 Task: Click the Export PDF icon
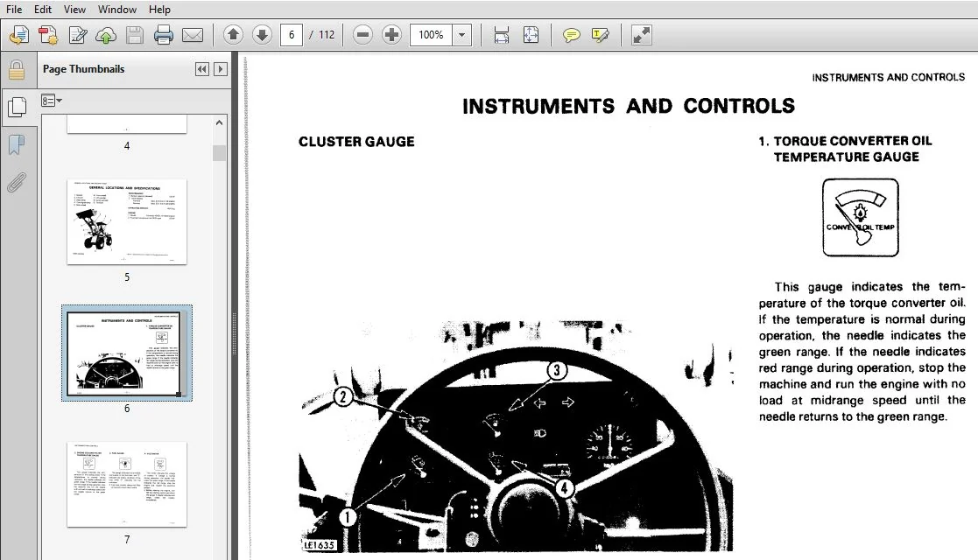tap(48, 35)
